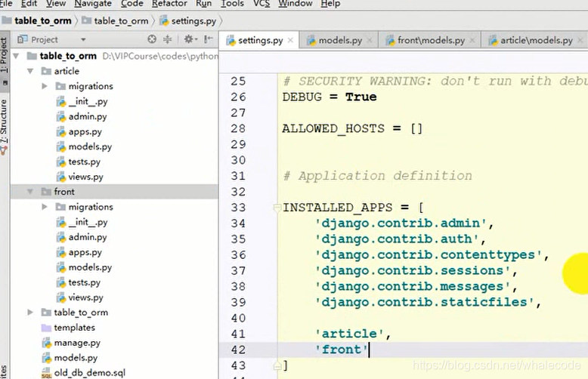Expand migrations folder under article

pyautogui.click(x=45, y=86)
